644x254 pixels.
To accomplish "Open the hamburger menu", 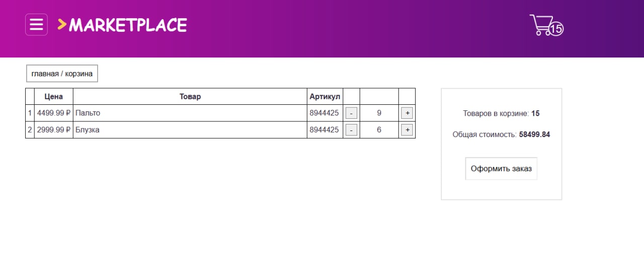I will click(36, 25).
